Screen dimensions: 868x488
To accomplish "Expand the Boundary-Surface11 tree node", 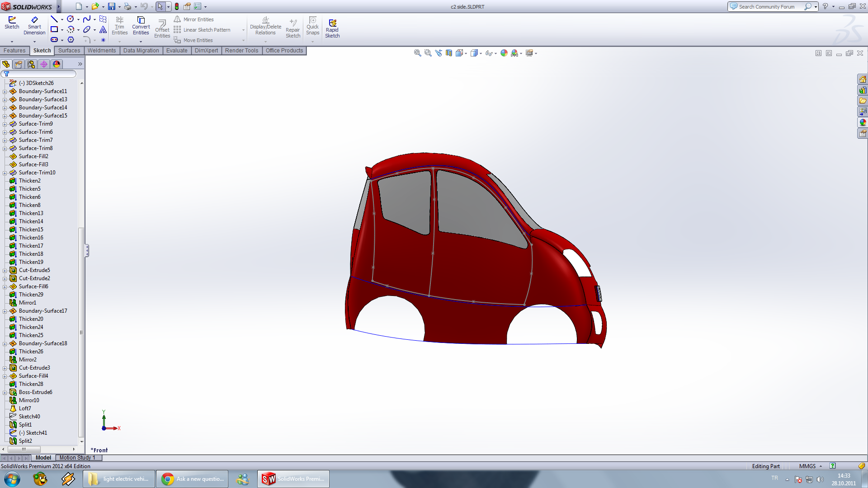I will click(5, 91).
